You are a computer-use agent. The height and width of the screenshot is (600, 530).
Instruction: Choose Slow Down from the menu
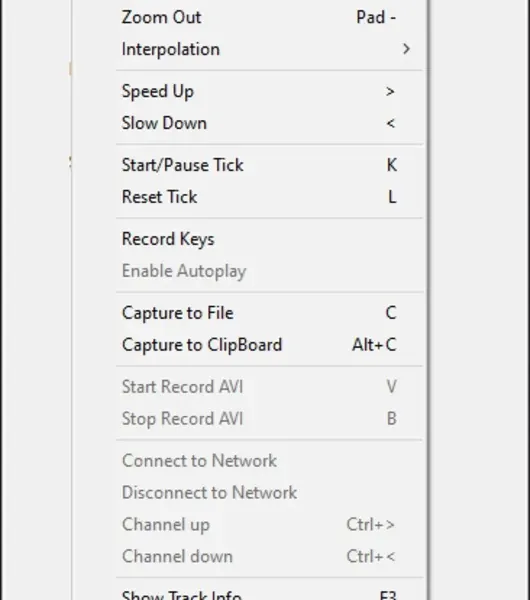pyautogui.click(x=269, y=123)
